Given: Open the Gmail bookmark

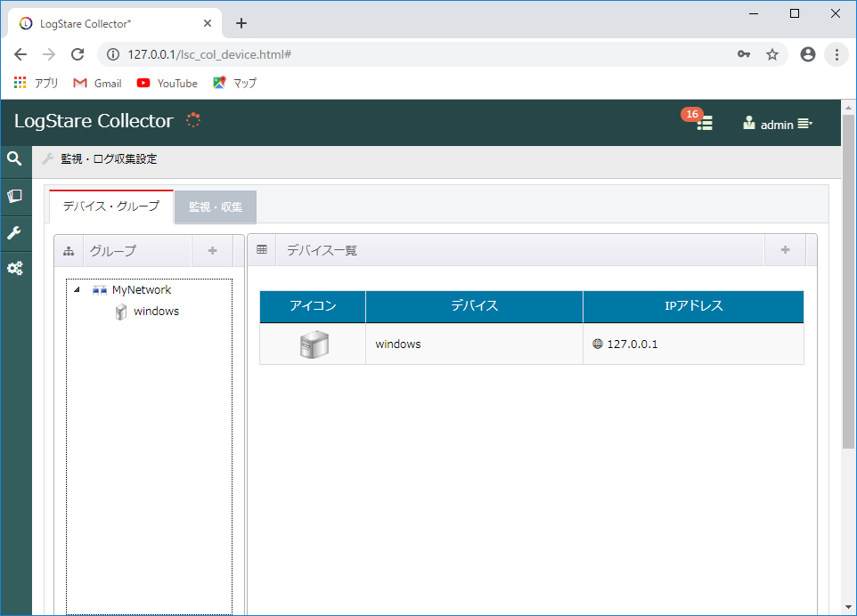Looking at the screenshot, I should [97, 83].
